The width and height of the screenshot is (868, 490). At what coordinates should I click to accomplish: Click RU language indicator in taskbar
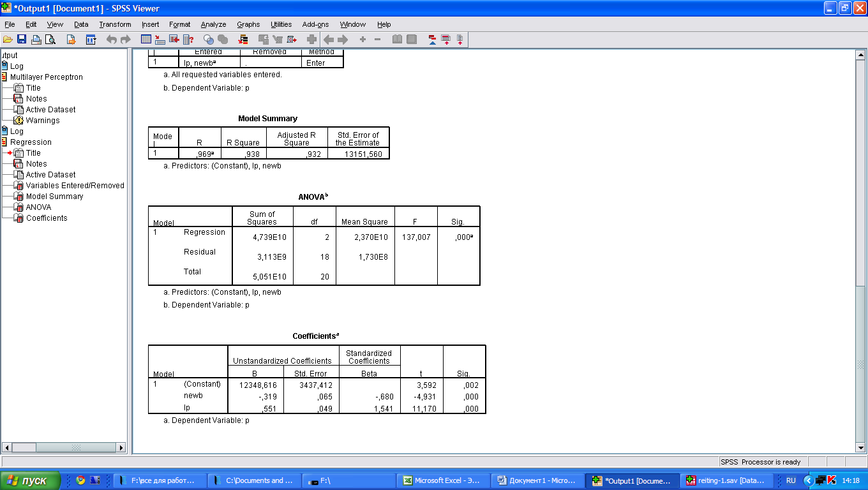[x=791, y=480]
